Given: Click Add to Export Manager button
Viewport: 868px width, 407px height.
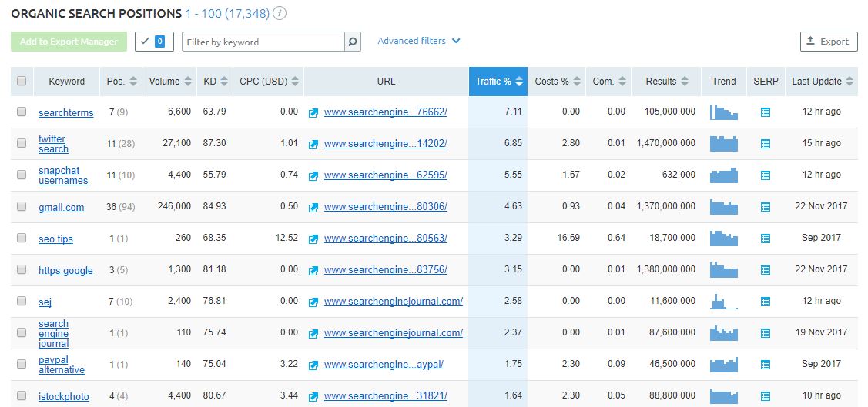Looking at the screenshot, I should 69,42.
